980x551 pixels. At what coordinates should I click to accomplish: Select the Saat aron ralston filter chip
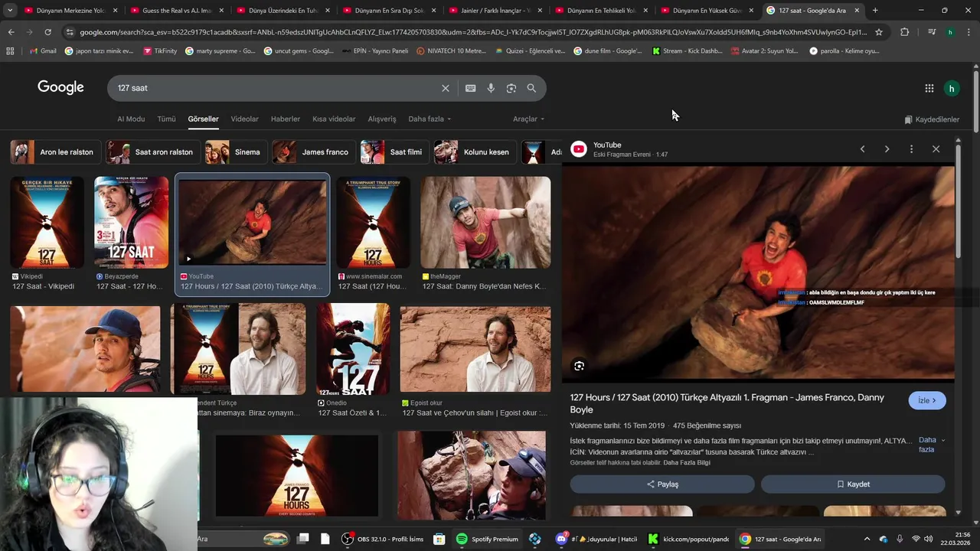click(x=152, y=152)
